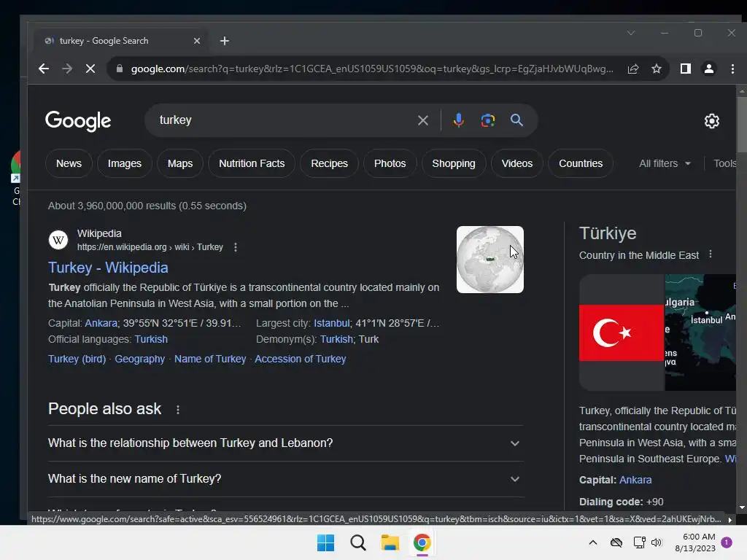Open the Windows Start button
The width and height of the screenshot is (747, 560).
pos(326,542)
